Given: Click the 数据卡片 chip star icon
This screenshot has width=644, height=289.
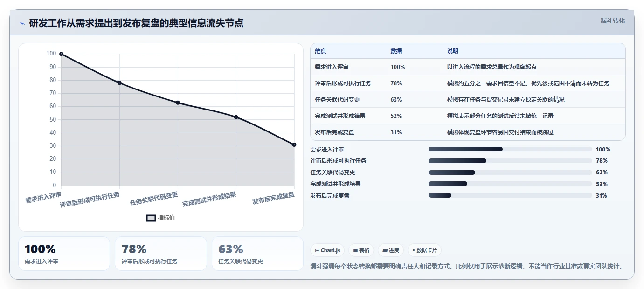Looking at the screenshot, I should pos(414,250).
